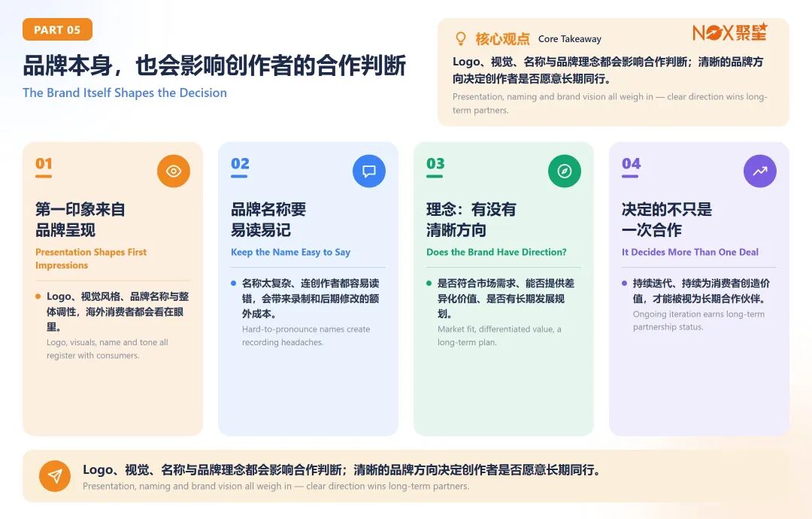Click the number 04 on the purple card
The image size is (812, 519).
pos(632,164)
